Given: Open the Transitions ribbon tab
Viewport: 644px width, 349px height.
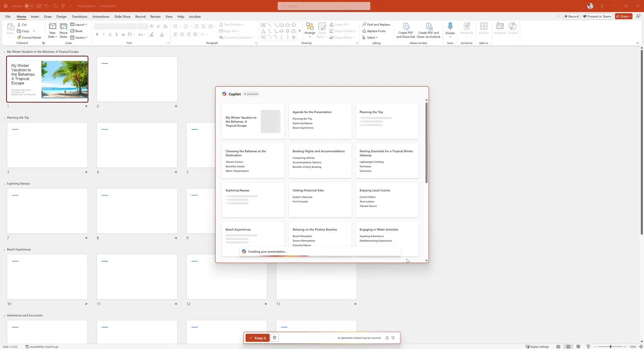Looking at the screenshot, I should pyautogui.click(x=79, y=17).
